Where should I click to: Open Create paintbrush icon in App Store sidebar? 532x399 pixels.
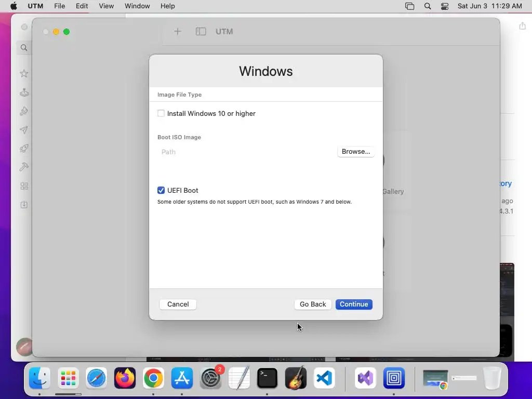click(x=24, y=111)
